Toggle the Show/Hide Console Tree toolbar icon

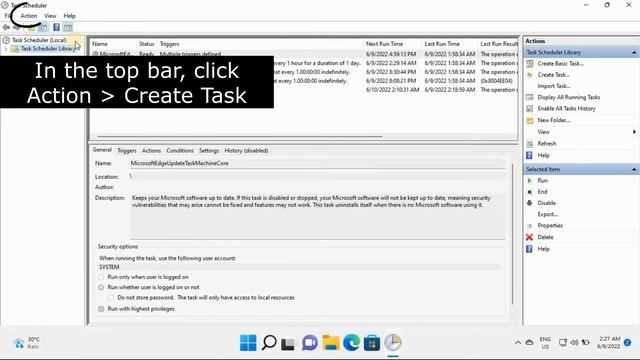pyautogui.click(x=42, y=27)
